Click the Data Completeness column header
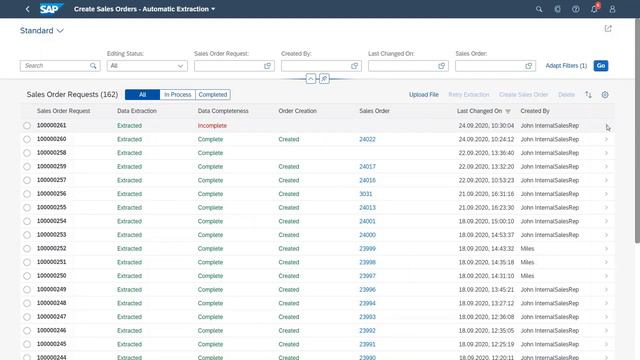 click(x=223, y=111)
